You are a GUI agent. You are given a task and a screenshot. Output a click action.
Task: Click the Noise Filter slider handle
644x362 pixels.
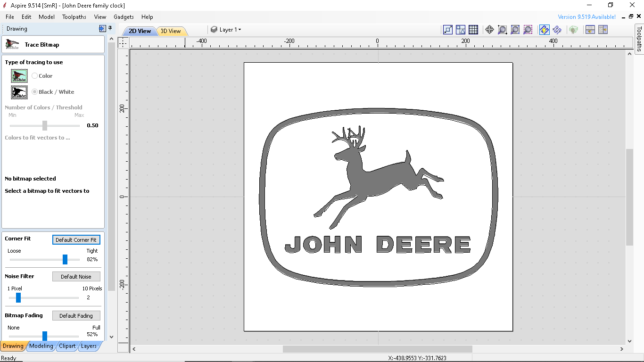[x=18, y=297]
